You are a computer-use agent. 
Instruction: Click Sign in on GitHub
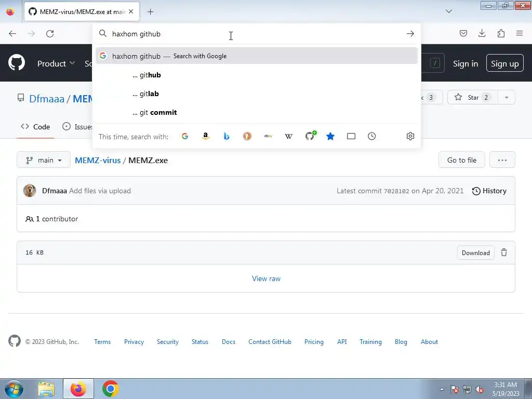tap(465, 63)
